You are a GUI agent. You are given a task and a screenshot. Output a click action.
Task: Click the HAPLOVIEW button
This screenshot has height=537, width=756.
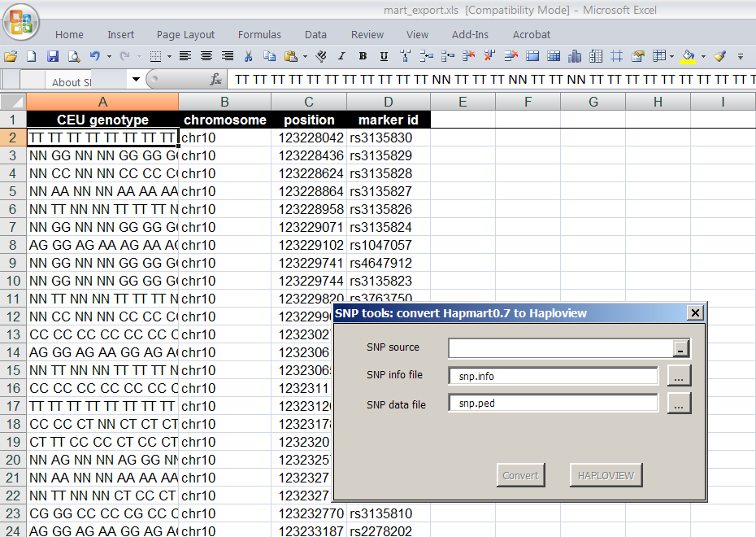[x=606, y=475]
